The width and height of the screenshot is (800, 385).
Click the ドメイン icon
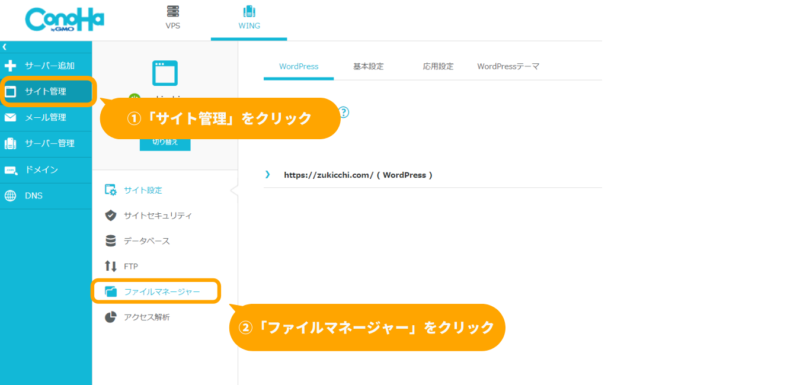pyautogui.click(x=10, y=170)
